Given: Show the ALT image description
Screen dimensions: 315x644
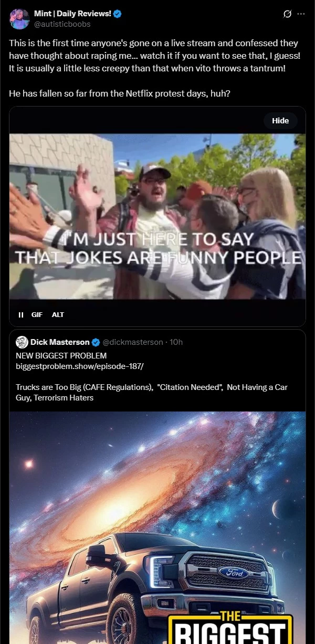Looking at the screenshot, I should [x=58, y=315].
